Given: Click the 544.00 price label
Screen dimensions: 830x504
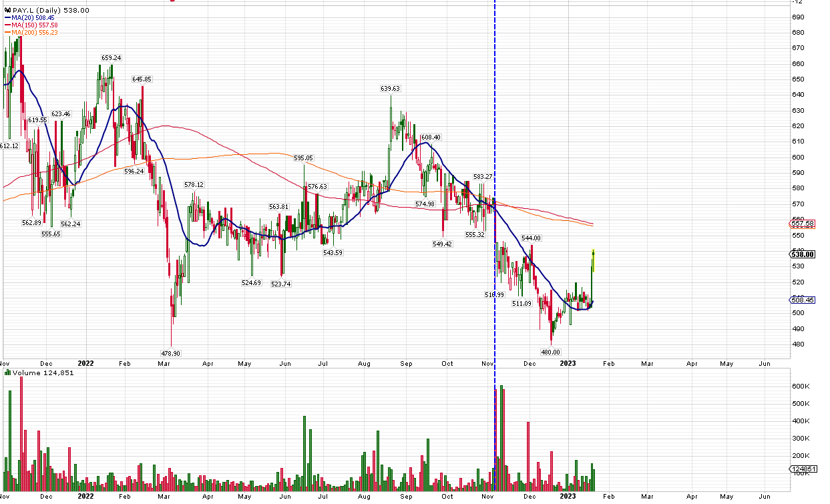Looking at the screenshot, I should click(x=531, y=238).
